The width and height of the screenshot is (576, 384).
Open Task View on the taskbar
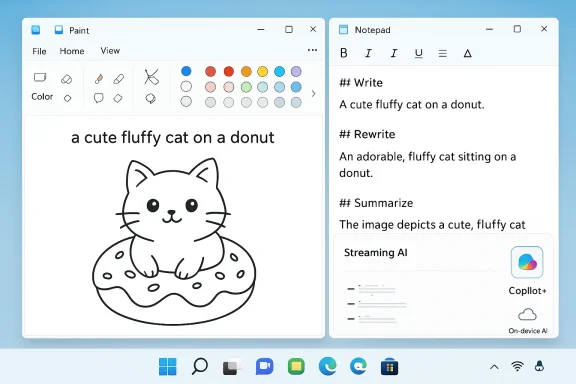232,366
